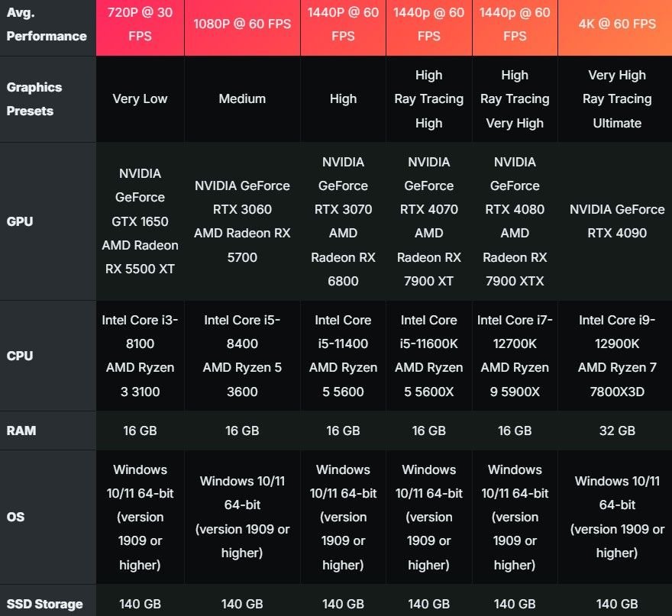Click the "RAM" row header
This screenshot has width=672, height=616.
(47, 431)
